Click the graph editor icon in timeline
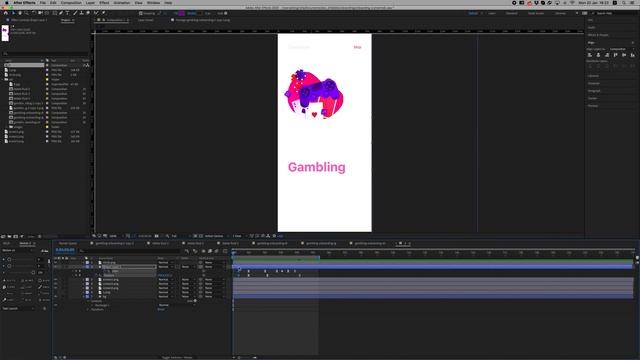640x360 pixels. pyautogui.click(x=225, y=251)
